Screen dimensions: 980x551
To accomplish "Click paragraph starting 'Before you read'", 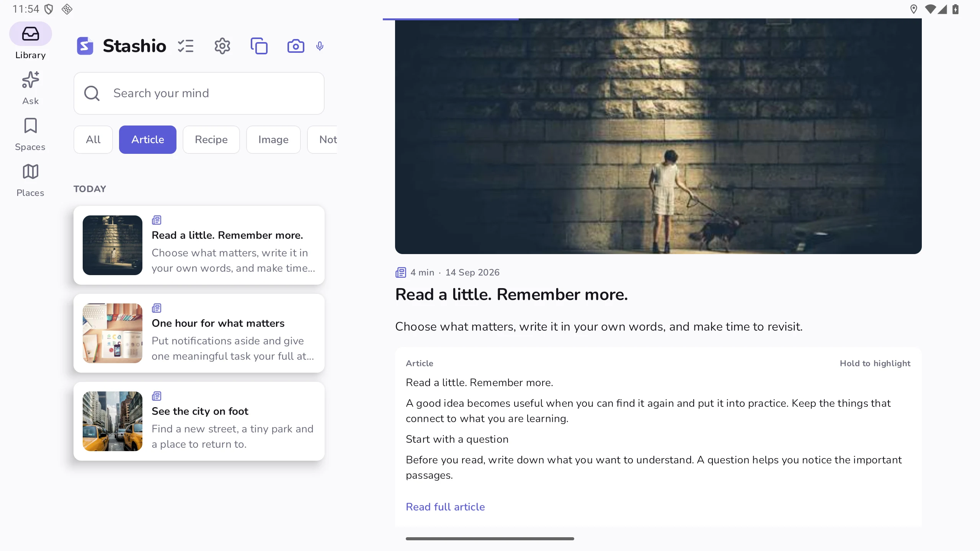I will click(654, 468).
